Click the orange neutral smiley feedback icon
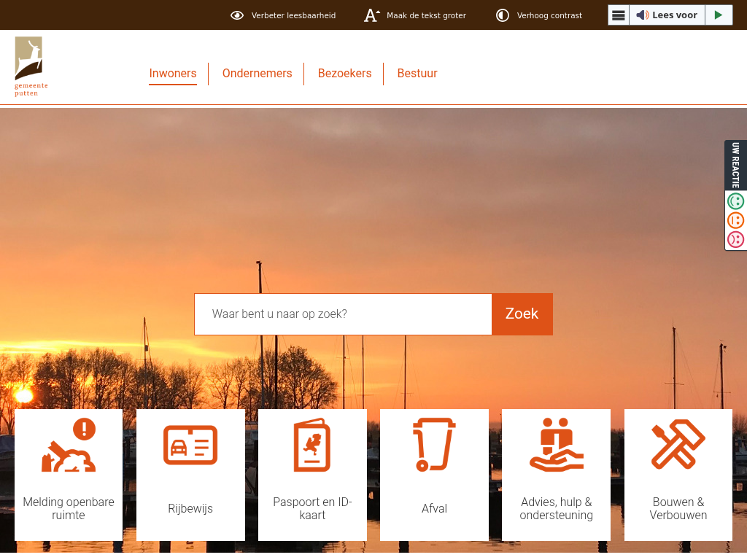Viewport: 747px width, 560px height. tap(735, 220)
